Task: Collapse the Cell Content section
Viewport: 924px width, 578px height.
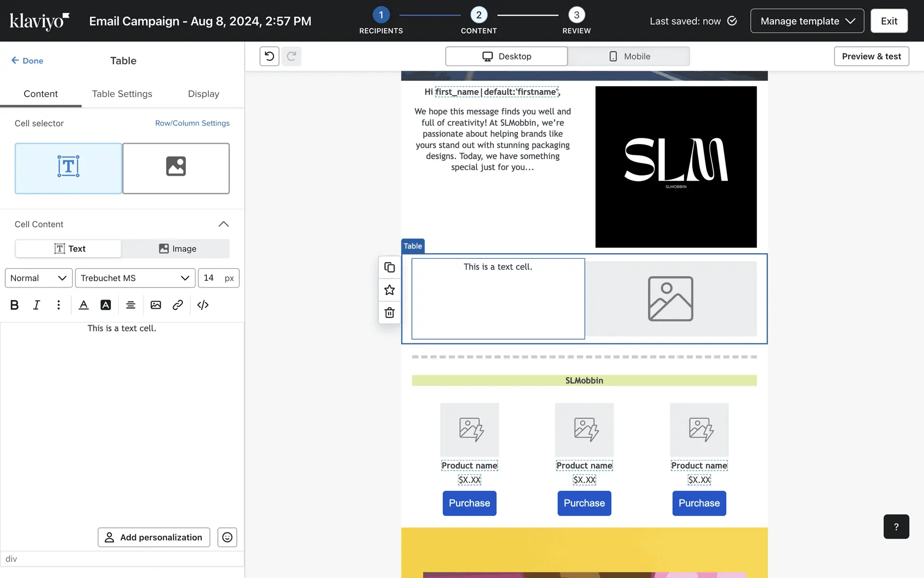Action: click(223, 224)
